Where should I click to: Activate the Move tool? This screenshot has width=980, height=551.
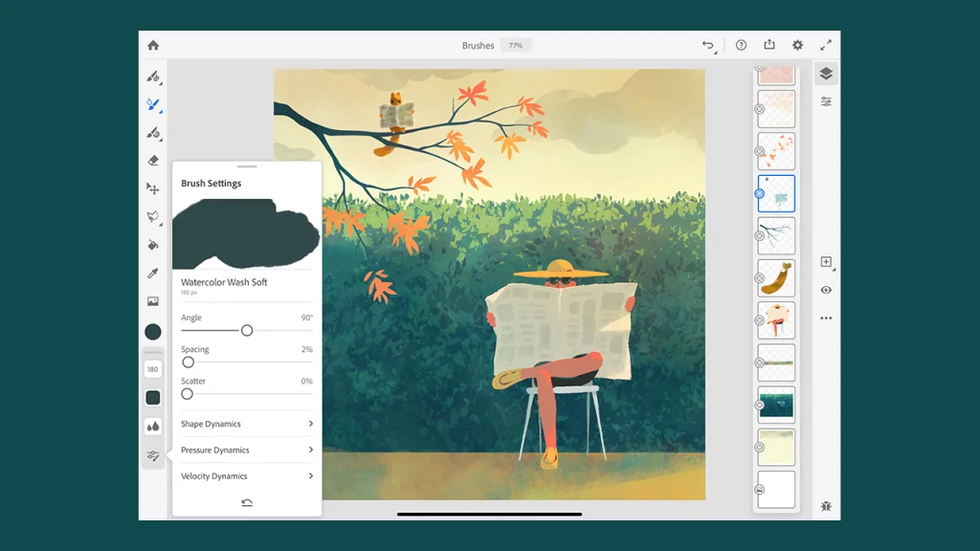point(153,188)
